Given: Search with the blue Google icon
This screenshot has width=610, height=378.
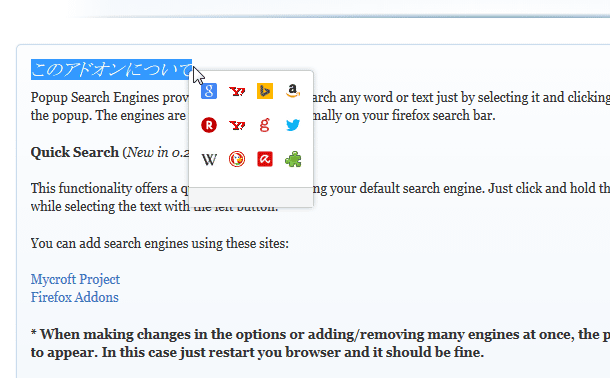Looking at the screenshot, I should tap(209, 91).
